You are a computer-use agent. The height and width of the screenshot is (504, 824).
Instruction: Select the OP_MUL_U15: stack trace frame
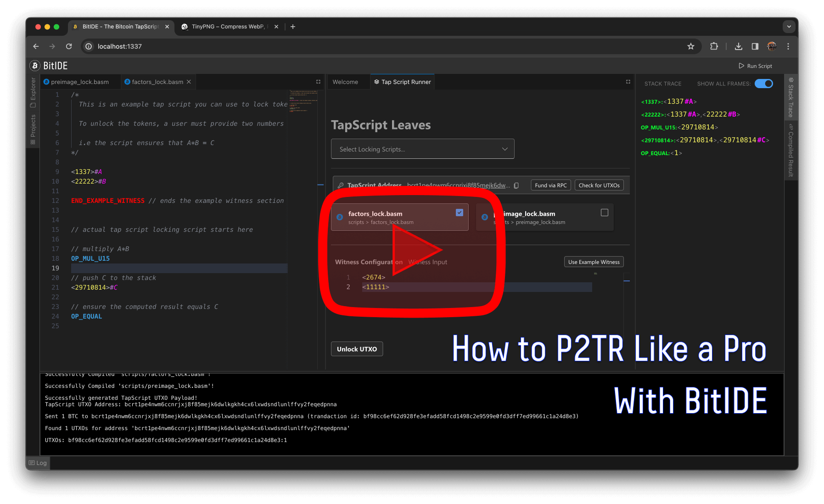click(x=679, y=127)
